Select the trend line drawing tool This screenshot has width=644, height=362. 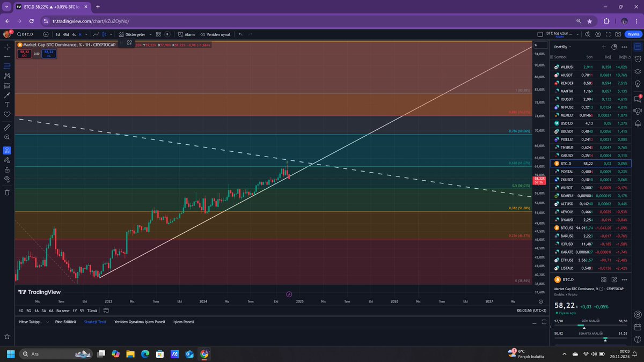pyautogui.click(x=7, y=56)
